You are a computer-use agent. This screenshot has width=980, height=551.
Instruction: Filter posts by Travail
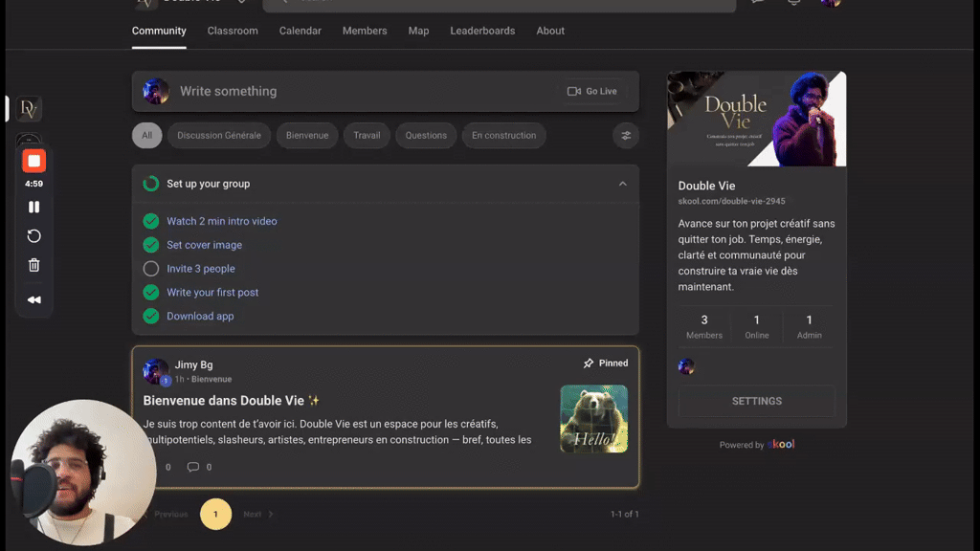click(367, 136)
